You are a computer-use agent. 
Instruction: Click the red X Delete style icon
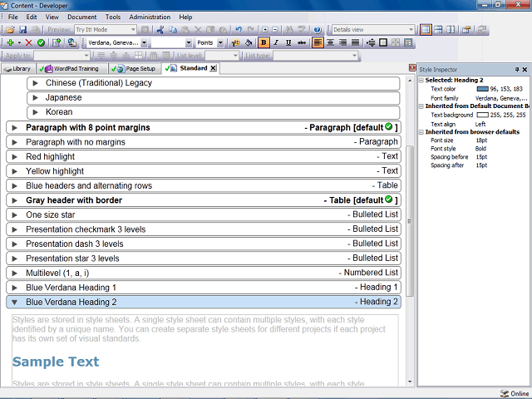[29, 42]
